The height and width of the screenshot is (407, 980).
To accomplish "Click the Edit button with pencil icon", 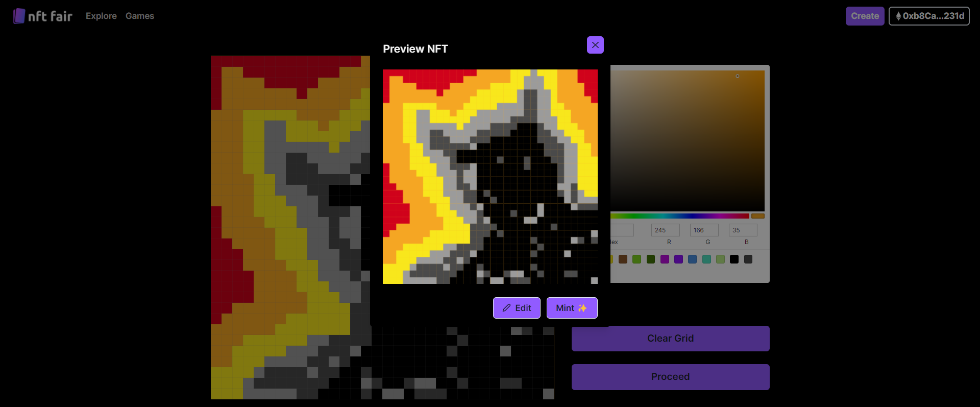I will [517, 308].
